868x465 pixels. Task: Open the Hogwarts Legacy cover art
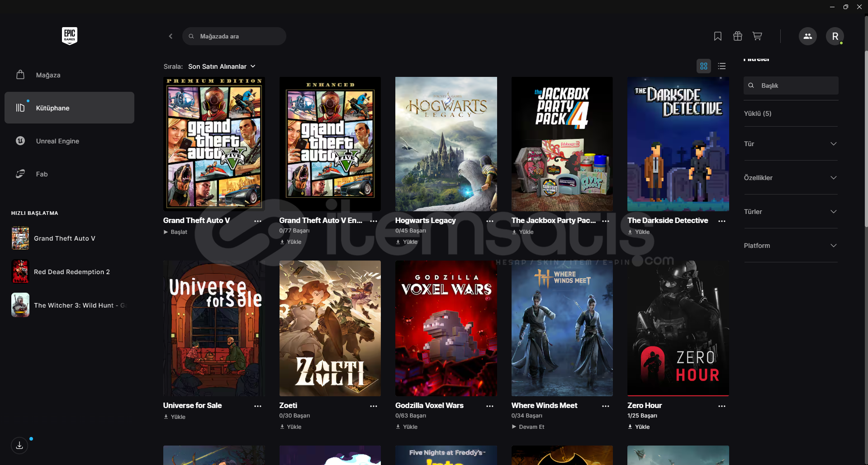point(446,144)
